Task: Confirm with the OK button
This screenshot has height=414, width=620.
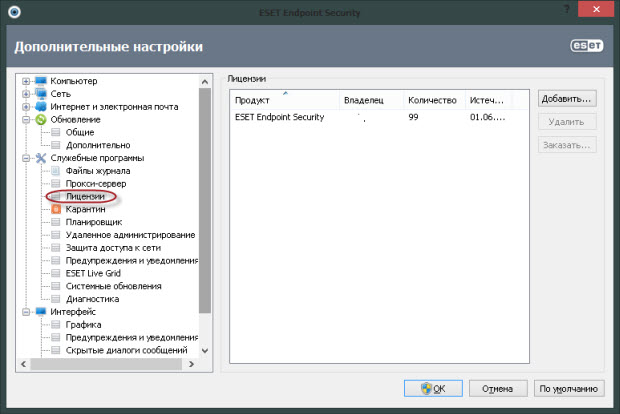Action: [433, 389]
